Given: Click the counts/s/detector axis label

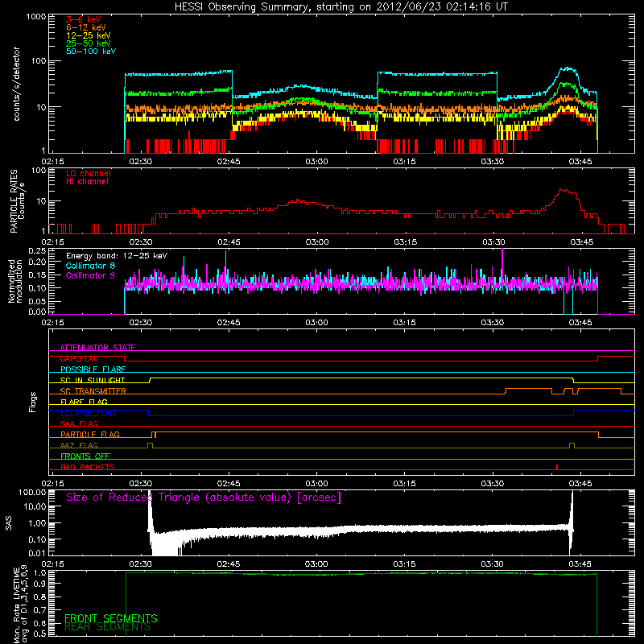Looking at the screenshot, I should (16, 84).
